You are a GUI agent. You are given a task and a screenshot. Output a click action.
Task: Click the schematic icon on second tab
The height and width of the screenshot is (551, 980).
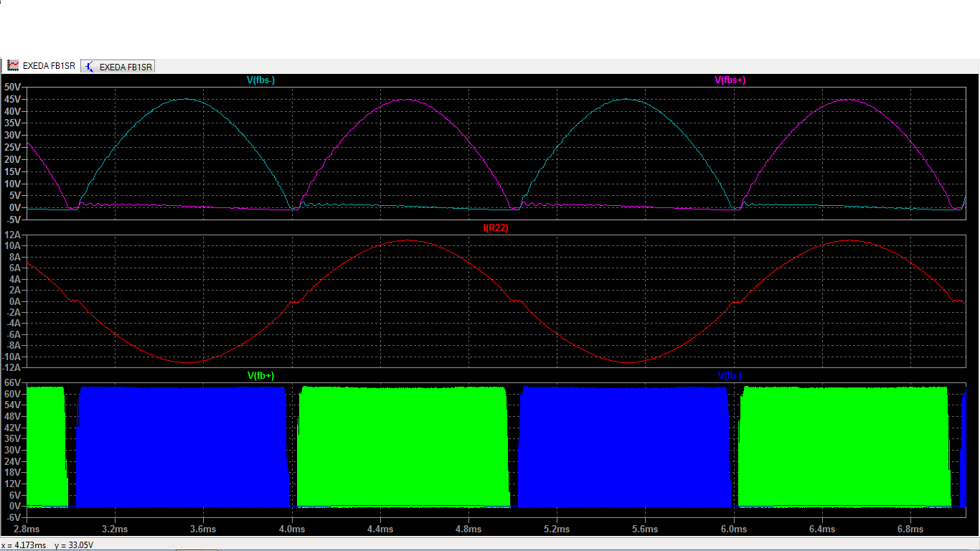(90, 67)
